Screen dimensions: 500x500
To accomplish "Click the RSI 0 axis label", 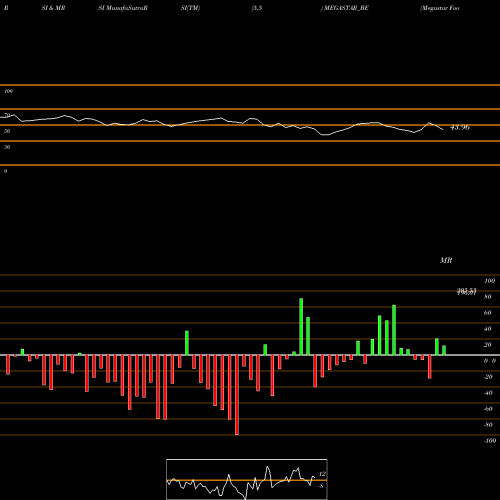I will (5, 171).
